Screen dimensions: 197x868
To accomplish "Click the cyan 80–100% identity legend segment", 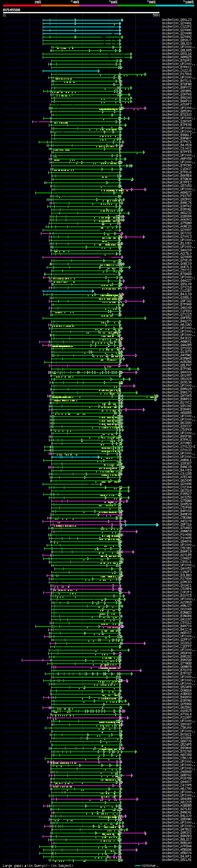I will pyautogui.click(x=175, y=6).
